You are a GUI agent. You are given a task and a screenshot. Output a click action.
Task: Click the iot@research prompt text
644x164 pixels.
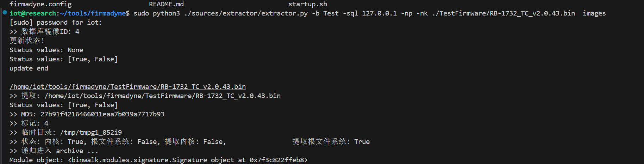(x=33, y=13)
